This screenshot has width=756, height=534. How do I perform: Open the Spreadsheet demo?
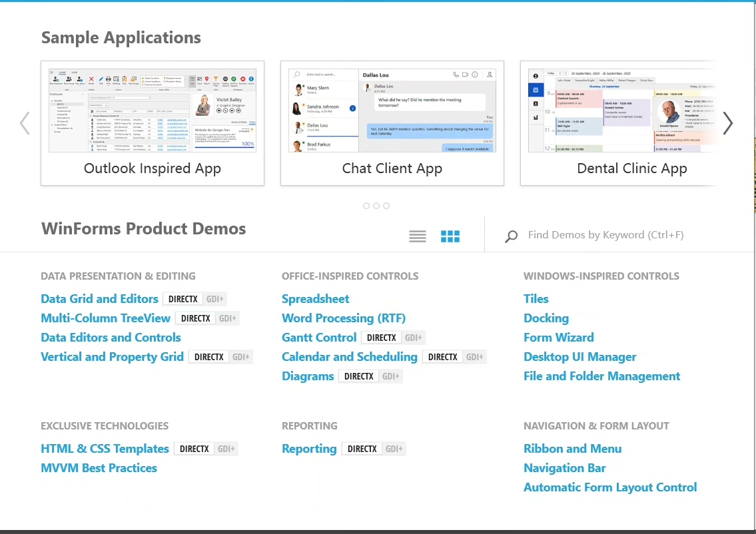(315, 299)
